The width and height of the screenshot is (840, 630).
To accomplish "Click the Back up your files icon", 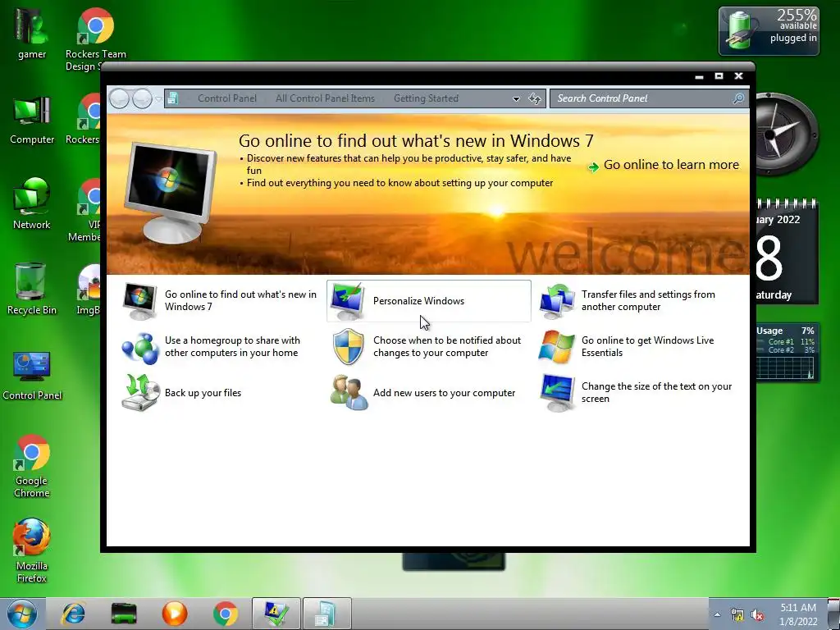I will 140,393.
